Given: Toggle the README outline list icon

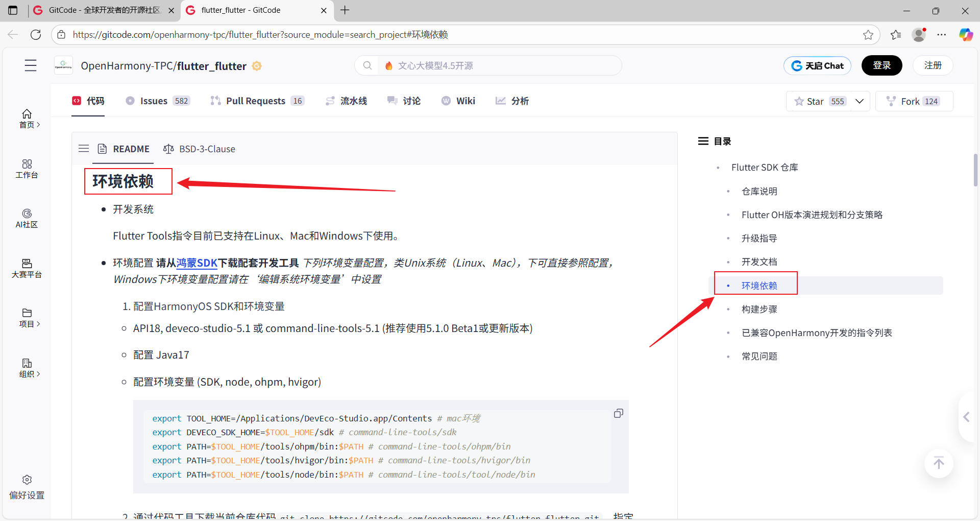Looking at the screenshot, I should tap(84, 149).
